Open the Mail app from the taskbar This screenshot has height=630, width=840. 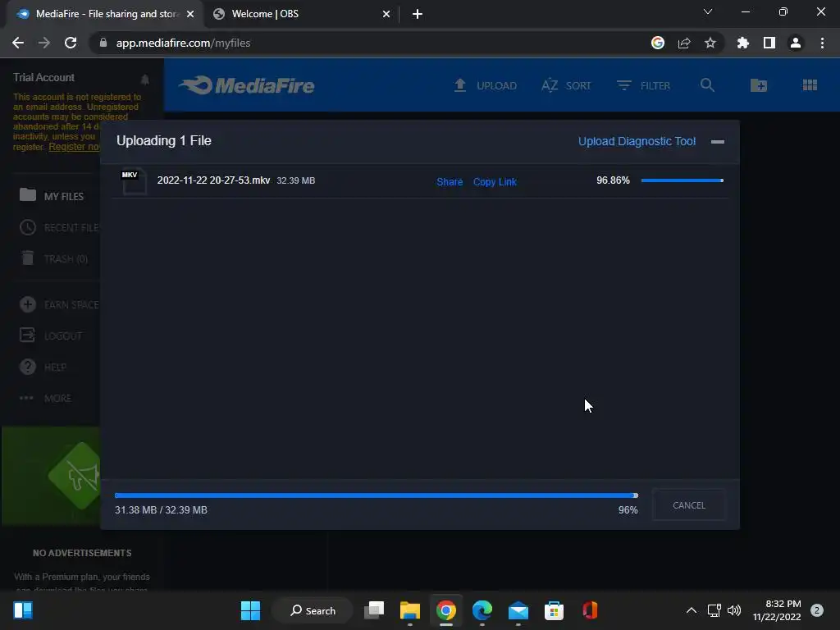tap(518, 610)
